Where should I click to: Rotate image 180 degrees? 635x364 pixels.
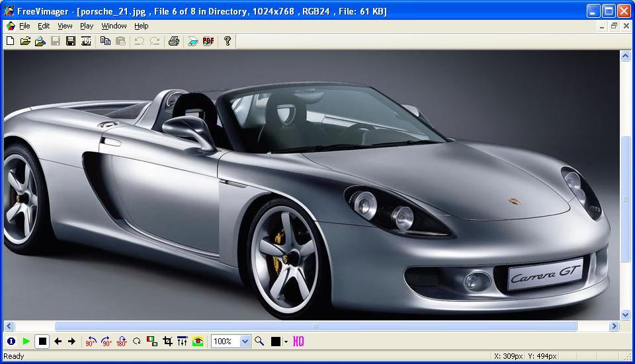pos(122,342)
